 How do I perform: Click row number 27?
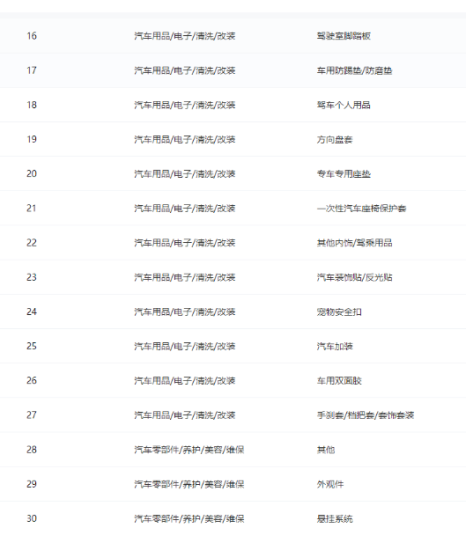click(x=32, y=415)
